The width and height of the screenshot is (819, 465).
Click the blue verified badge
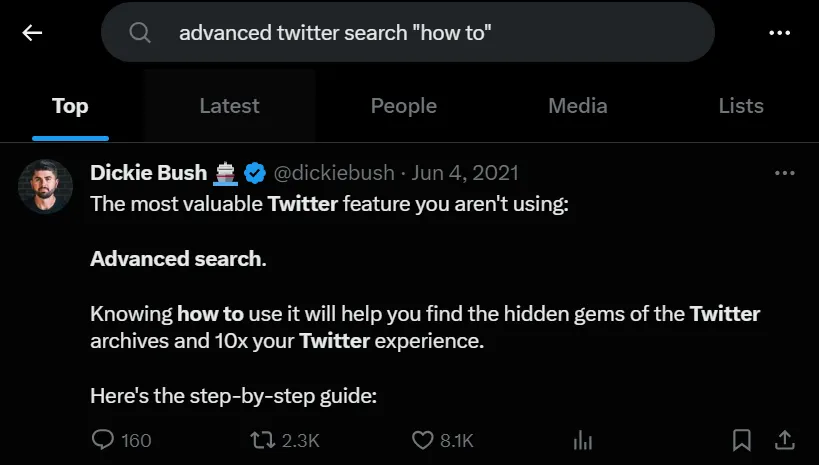click(x=255, y=173)
